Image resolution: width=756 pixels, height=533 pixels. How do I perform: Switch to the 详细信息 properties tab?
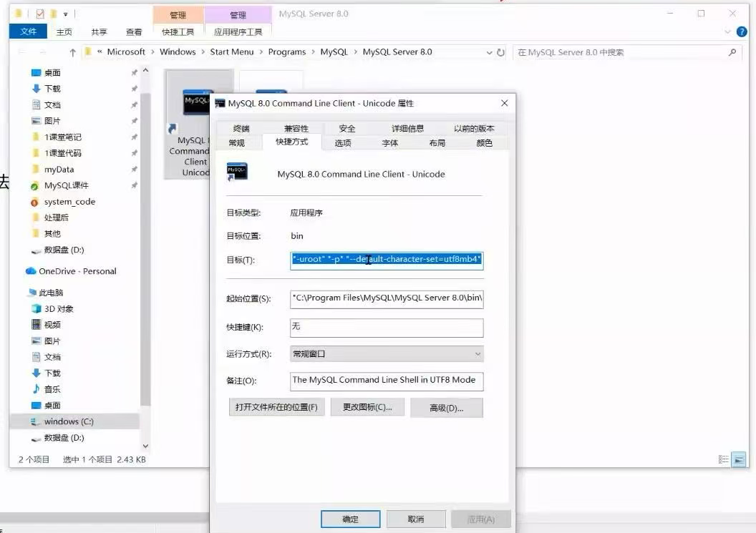tap(407, 128)
